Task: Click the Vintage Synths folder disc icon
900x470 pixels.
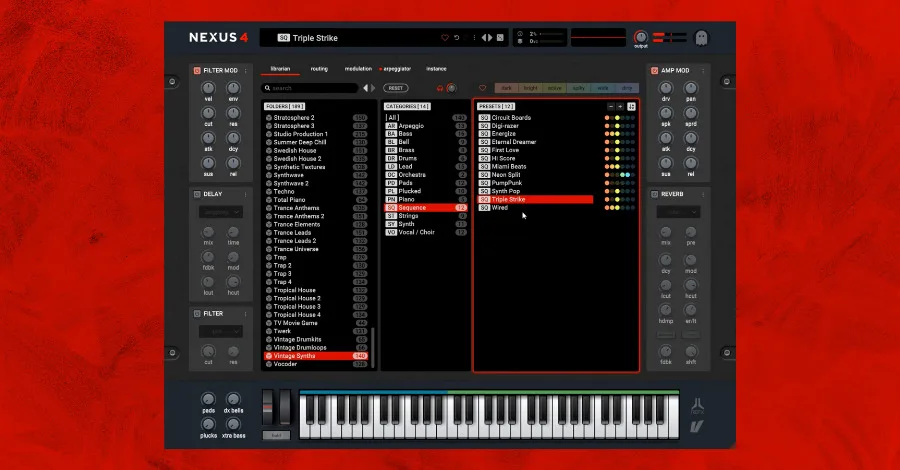Action: coord(269,356)
